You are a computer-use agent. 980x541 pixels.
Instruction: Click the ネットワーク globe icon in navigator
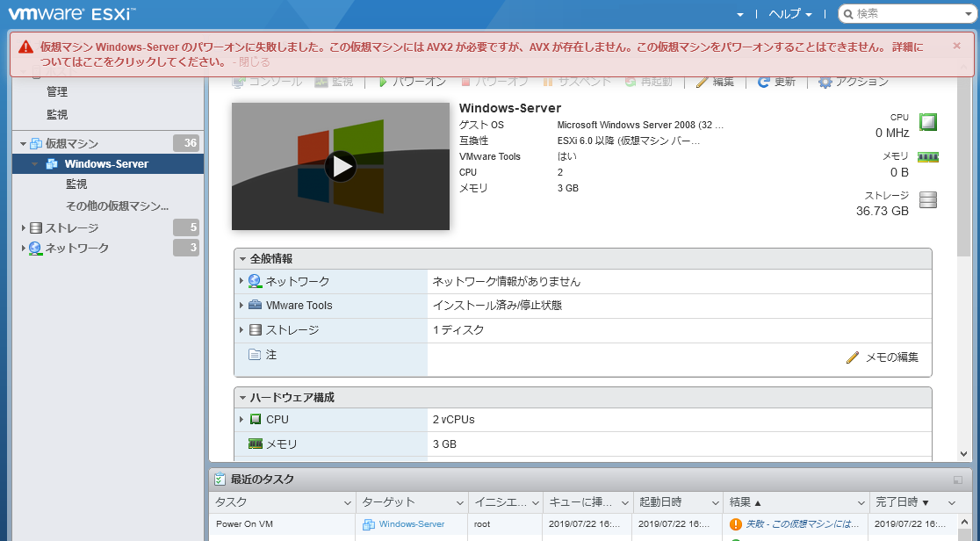click(x=36, y=249)
